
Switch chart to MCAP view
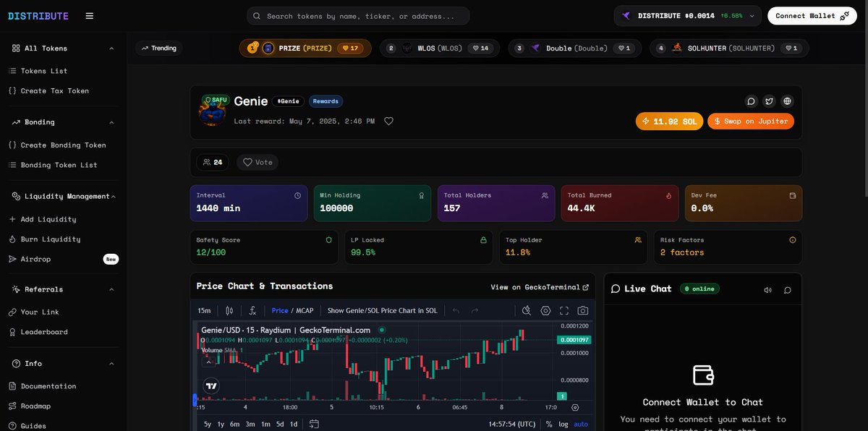tap(304, 310)
